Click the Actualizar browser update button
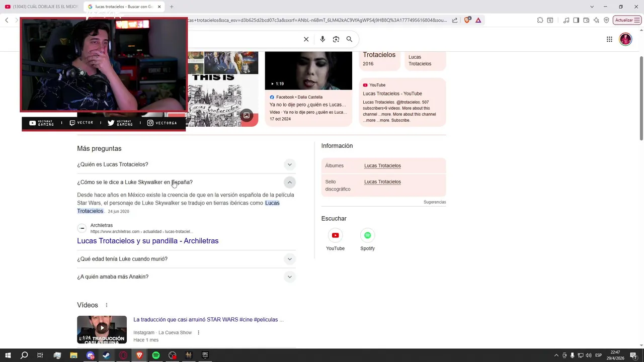The image size is (644, 362). point(627,20)
